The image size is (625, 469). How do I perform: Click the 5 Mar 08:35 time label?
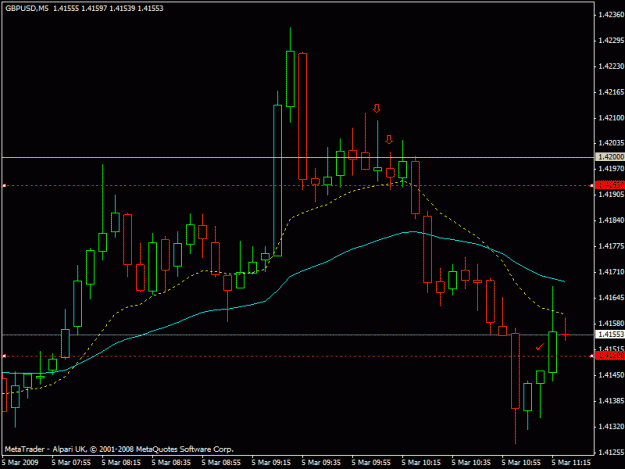(171, 463)
